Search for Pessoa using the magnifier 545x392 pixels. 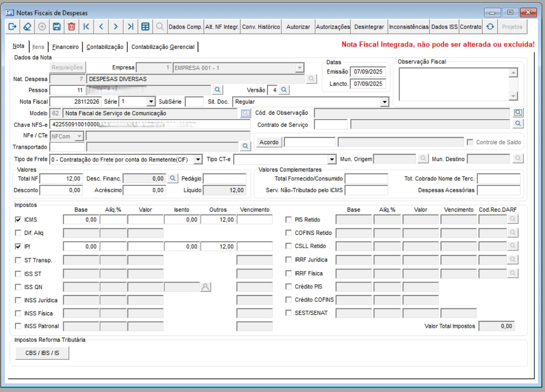tap(217, 90)
